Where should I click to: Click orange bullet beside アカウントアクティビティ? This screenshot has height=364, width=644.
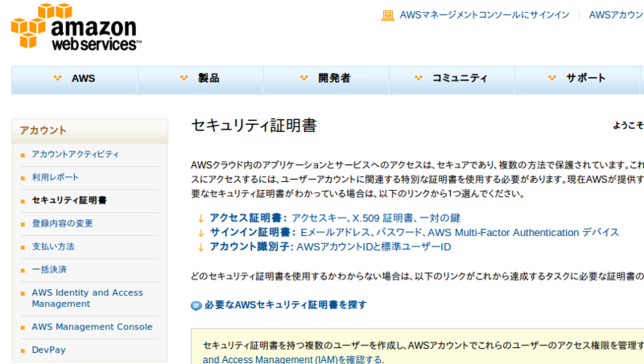23,155
